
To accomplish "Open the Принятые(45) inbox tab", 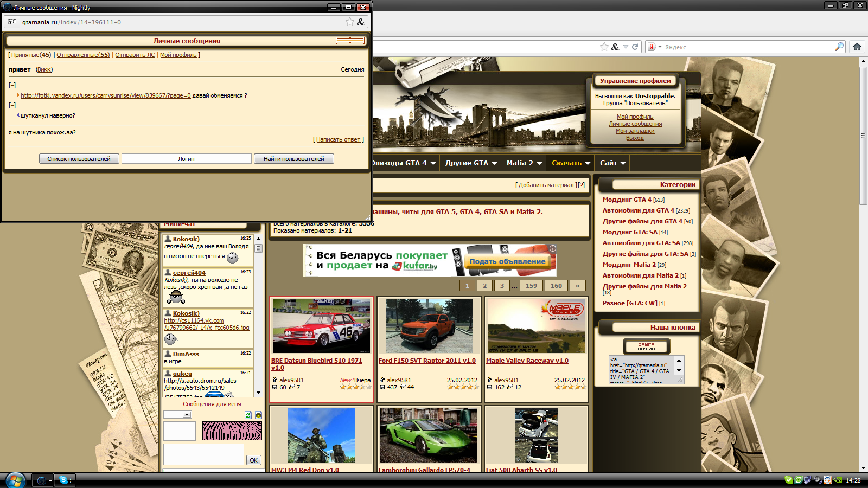I will [31, 55].
